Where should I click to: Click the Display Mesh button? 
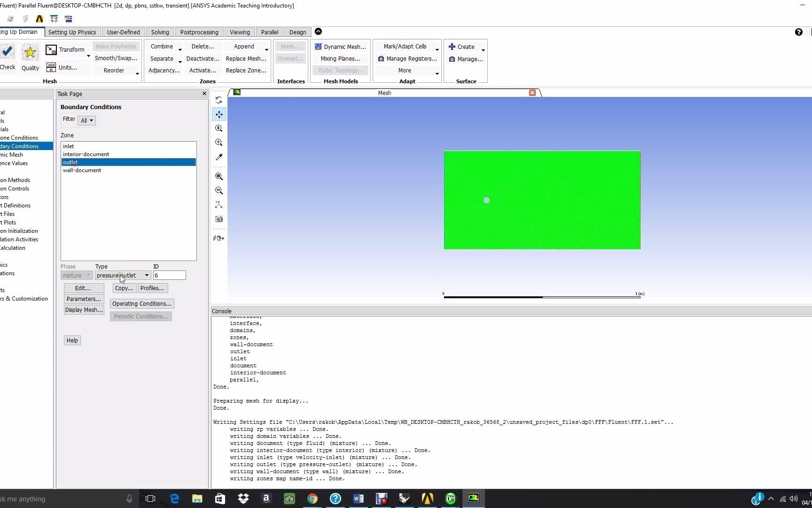click(x=84, y=310)
